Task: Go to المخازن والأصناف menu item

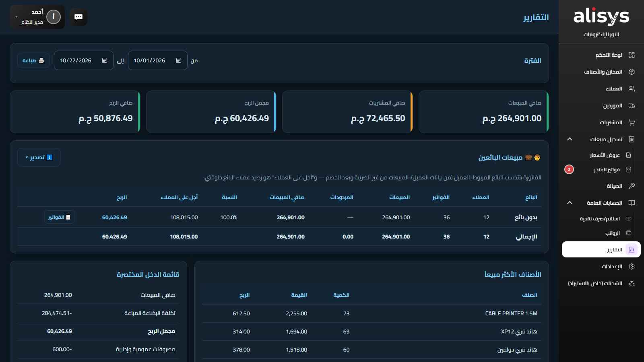Action: pos(601,72)
